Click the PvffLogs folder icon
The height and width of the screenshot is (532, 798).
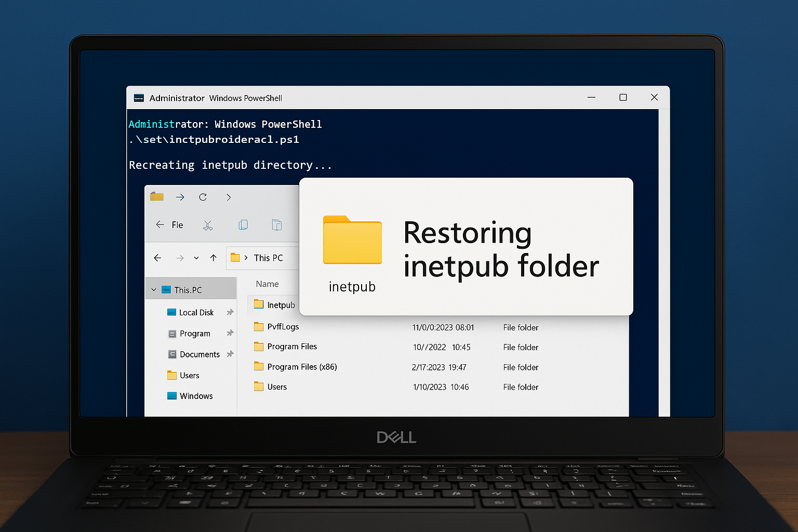[259, 326]
